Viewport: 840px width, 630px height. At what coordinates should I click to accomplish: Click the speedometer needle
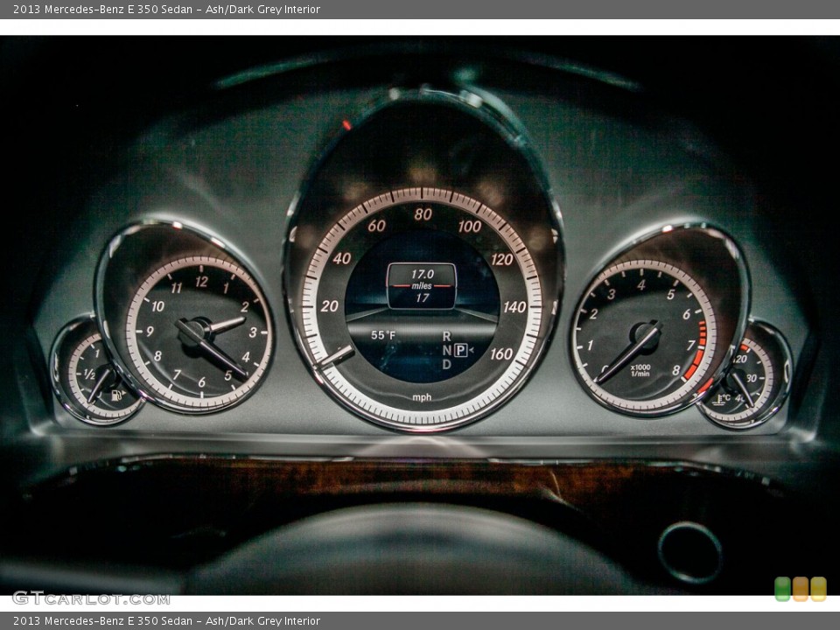point(336,356)
